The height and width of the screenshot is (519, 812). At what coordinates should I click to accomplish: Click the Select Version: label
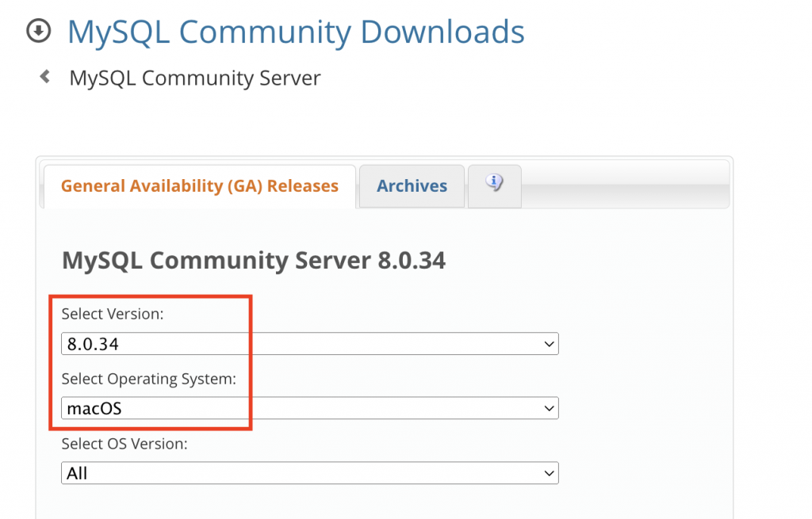click(x=113, y=314)
